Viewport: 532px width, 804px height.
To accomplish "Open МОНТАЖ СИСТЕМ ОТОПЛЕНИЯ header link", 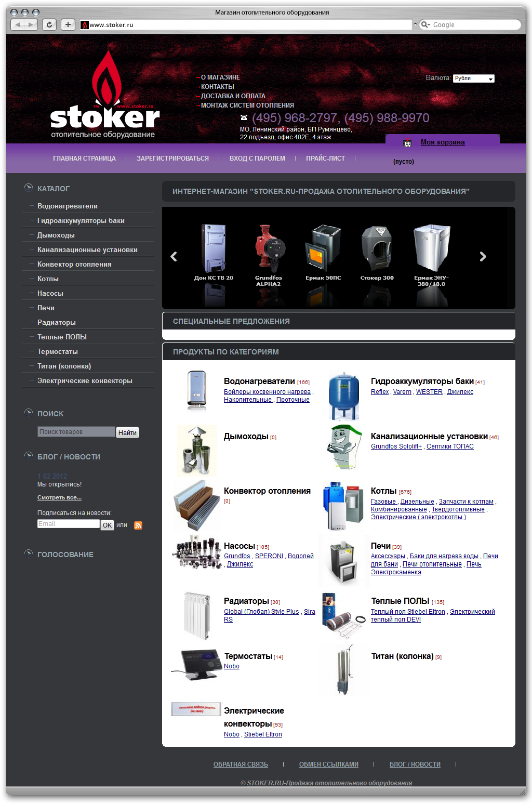I will 247,106.
